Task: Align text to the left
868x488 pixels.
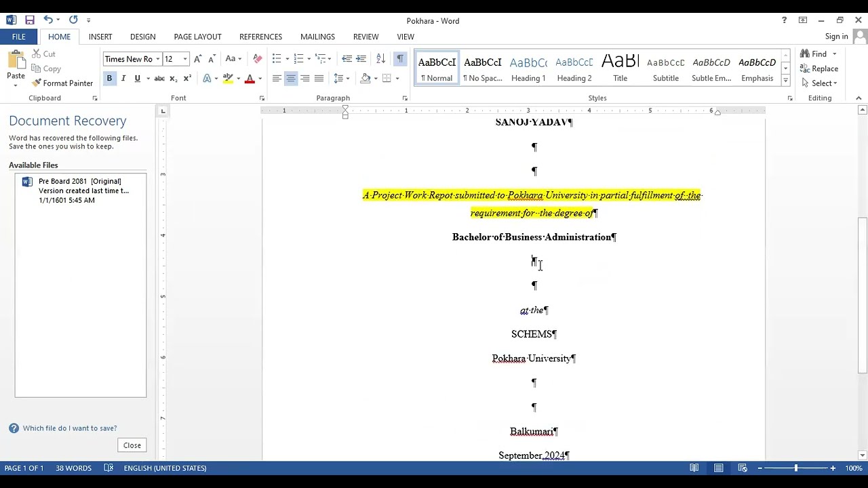Action: pos(277,79)
